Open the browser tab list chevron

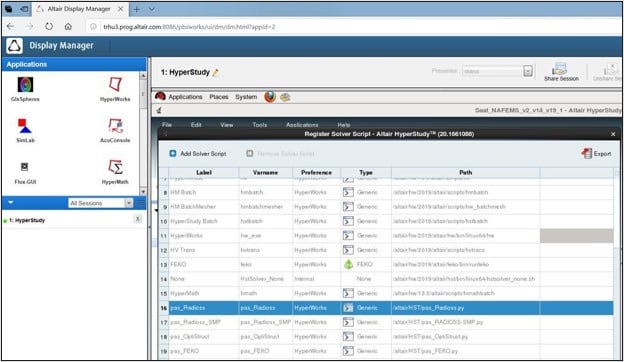coord(152,9)
